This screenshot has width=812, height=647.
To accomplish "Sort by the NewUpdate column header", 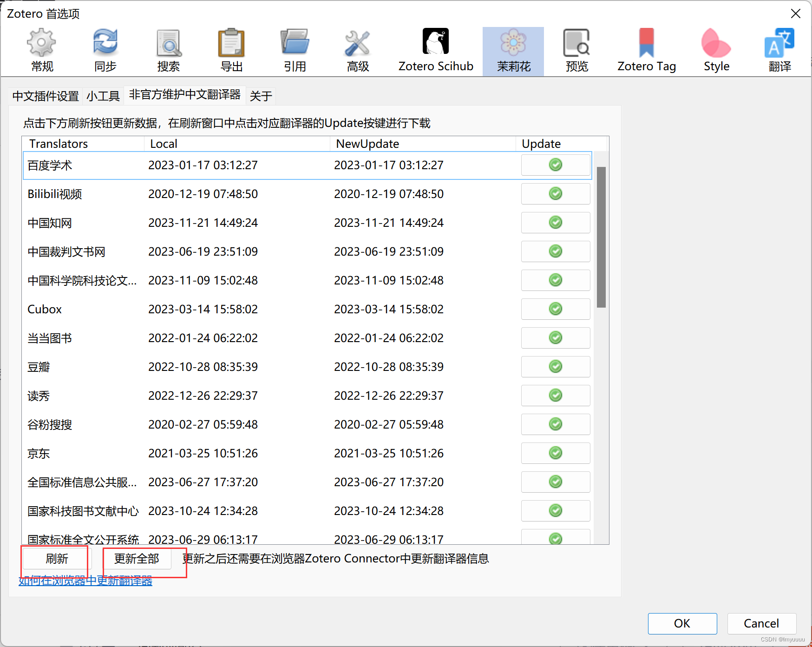I will coord(423,144).
